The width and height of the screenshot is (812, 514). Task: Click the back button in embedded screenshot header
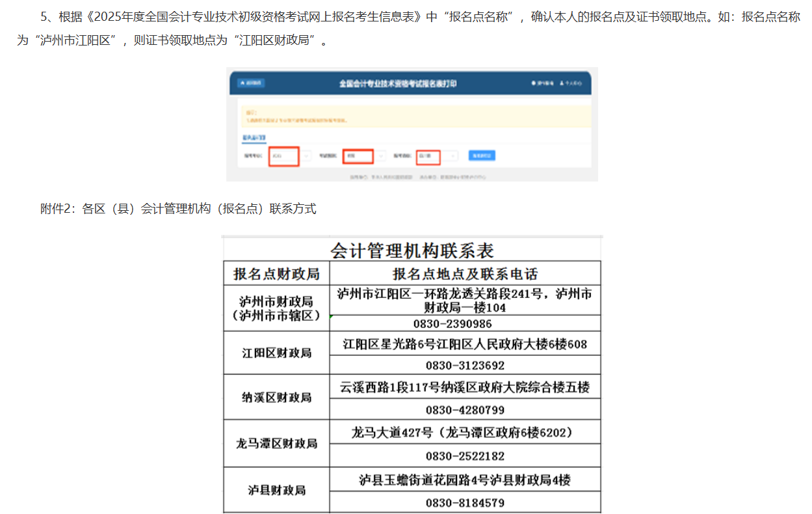(x=251, y=83)
